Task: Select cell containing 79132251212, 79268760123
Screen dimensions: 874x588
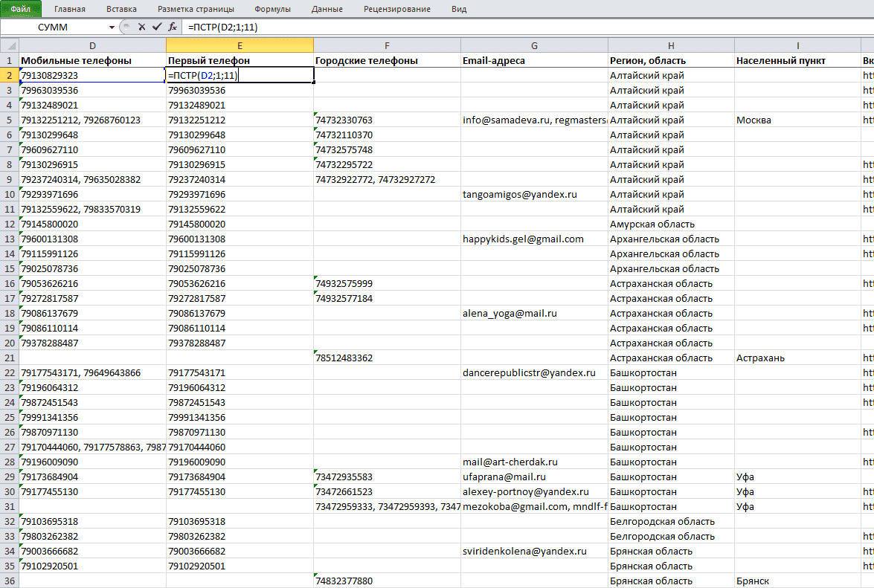Action: tap(92, 120)
